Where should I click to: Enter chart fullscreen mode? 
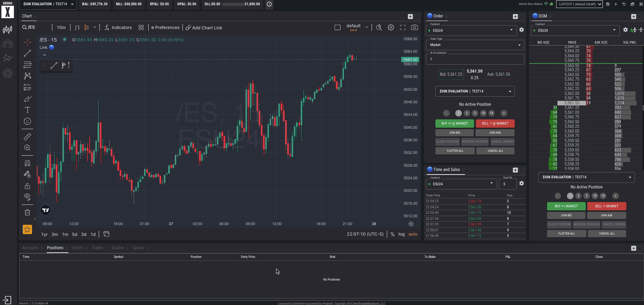403,28
